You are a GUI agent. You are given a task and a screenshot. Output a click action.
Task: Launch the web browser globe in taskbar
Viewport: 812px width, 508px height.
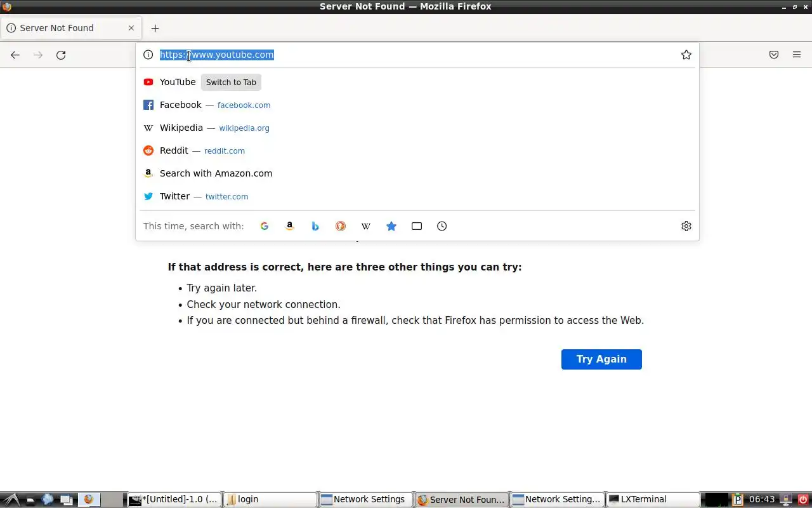pos(48,500)
